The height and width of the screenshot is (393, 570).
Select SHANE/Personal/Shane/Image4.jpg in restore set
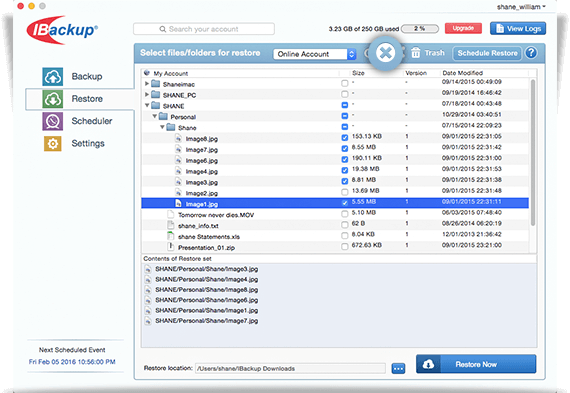pyautogui.click(x=206, y=280)
